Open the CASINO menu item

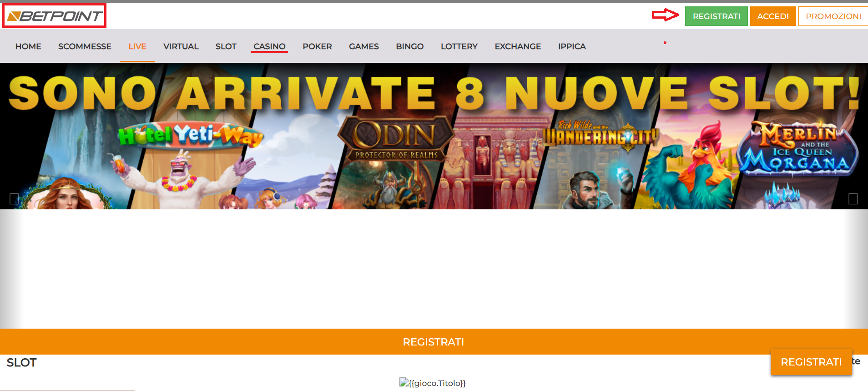[269, 46]
